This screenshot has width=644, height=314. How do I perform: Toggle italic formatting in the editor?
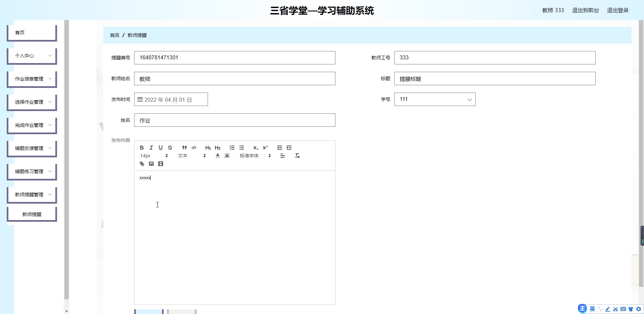pos(151,148)
